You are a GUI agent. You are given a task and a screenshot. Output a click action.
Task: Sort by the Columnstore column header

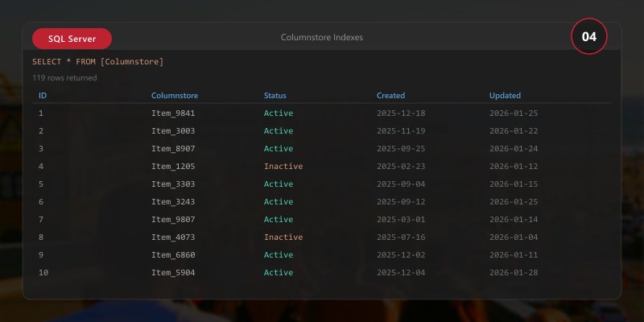[175, 95]
